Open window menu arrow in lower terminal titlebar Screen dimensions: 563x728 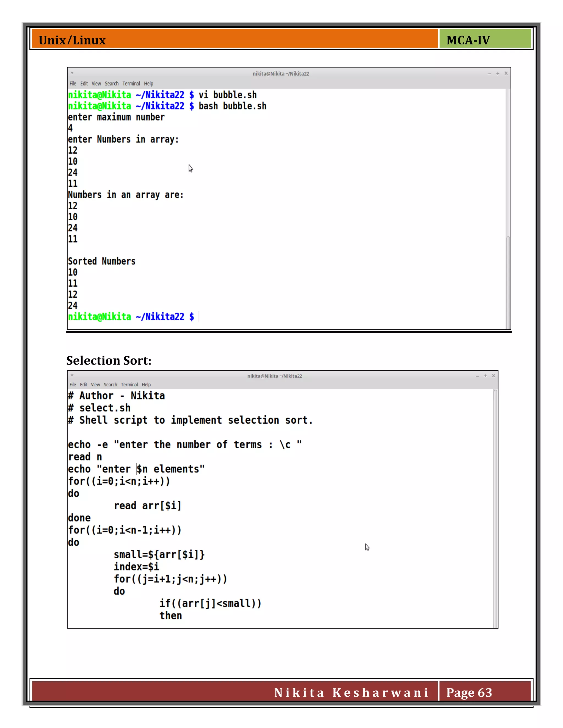tap(72, 375)
